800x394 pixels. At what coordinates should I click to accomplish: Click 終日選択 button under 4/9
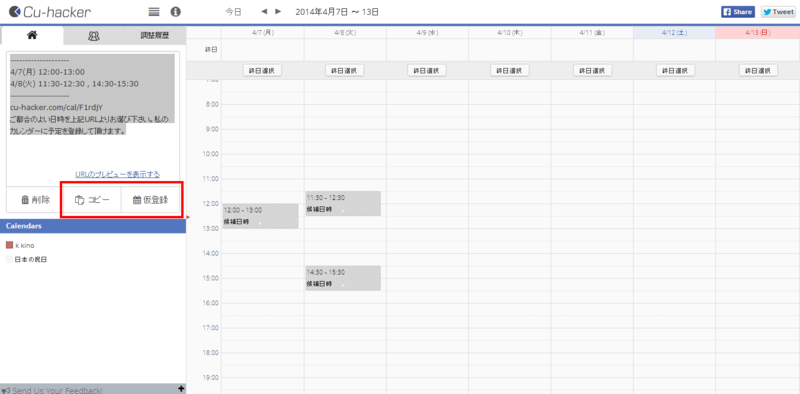[x=427, y=71]
